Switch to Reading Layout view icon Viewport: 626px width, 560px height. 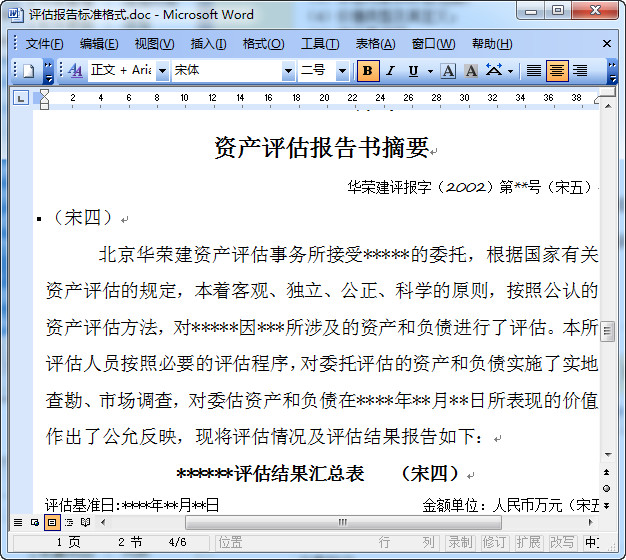click(85, 522)
